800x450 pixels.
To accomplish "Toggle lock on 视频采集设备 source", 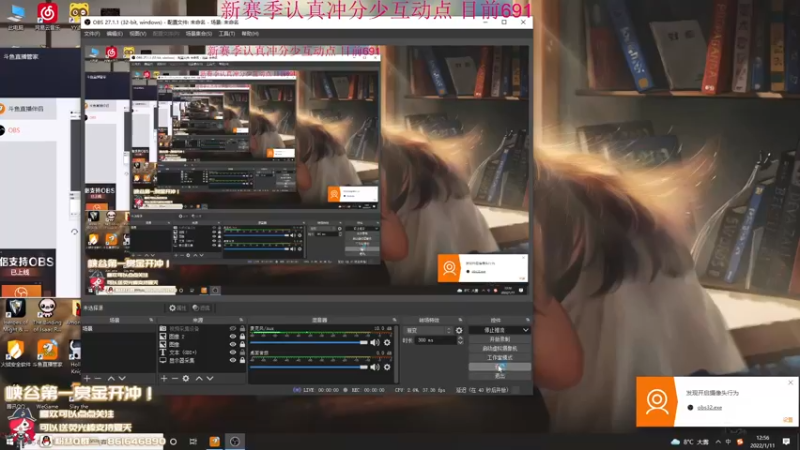I will point(242,329).
